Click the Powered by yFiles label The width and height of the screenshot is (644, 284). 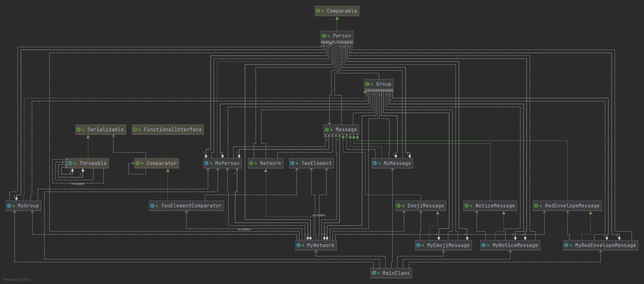(x=17, y=280)
